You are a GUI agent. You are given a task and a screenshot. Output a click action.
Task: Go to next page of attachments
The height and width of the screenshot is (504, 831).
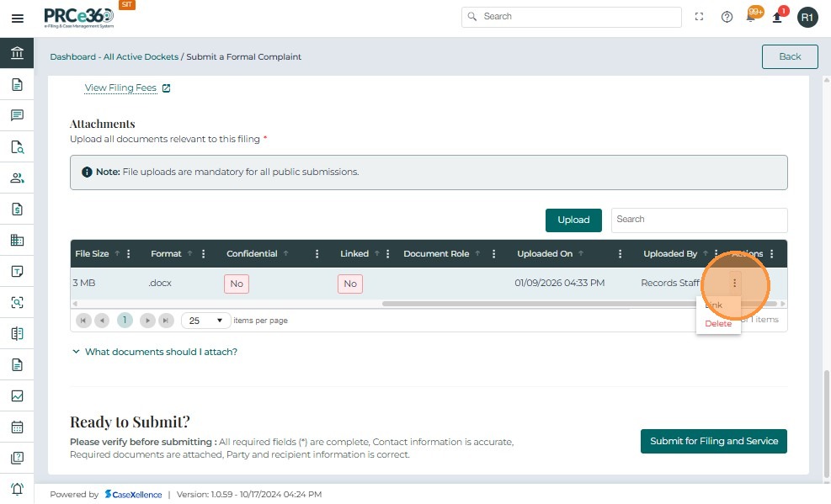coord(148,321)
